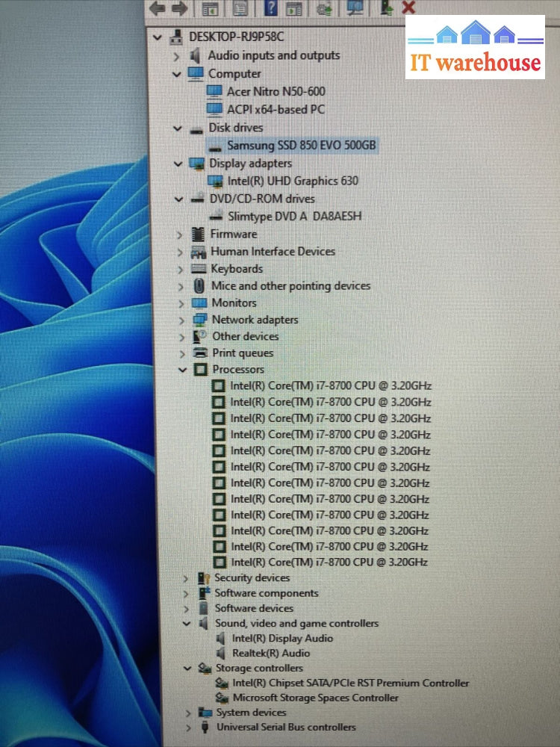Viewport: 560px width, 747px height.
Task: Expand the Network adapters category
Action: click(x=181, y=320)
